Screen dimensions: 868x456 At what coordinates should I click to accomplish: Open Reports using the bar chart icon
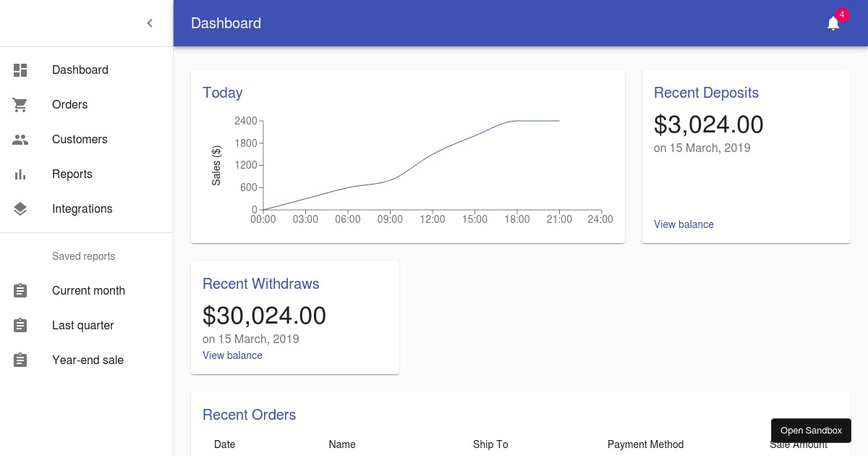click(20, 174)
